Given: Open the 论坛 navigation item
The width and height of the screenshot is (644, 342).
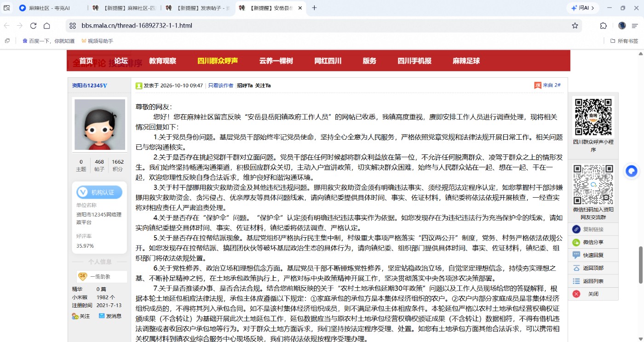Looking at the screenshot, I should click(x=121, y=61).
